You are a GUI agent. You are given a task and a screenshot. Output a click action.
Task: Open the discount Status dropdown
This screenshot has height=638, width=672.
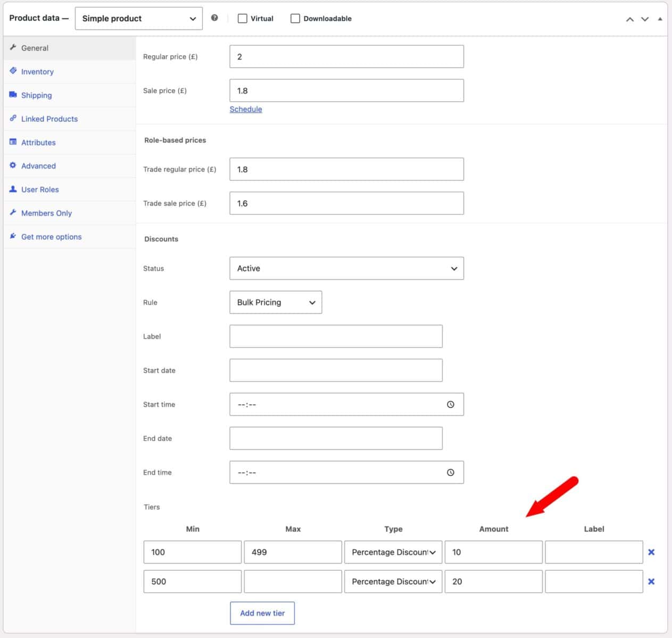(x=346, y=268)
